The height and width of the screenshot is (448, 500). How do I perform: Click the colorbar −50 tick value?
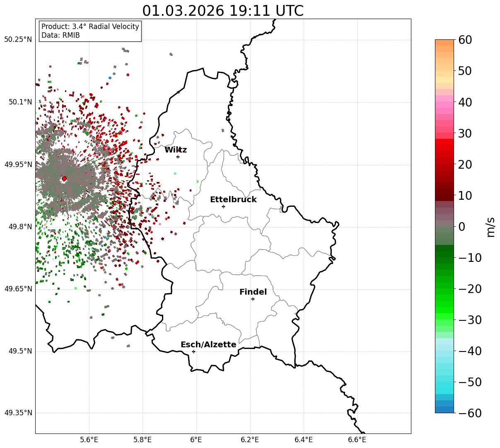(470, 382)
